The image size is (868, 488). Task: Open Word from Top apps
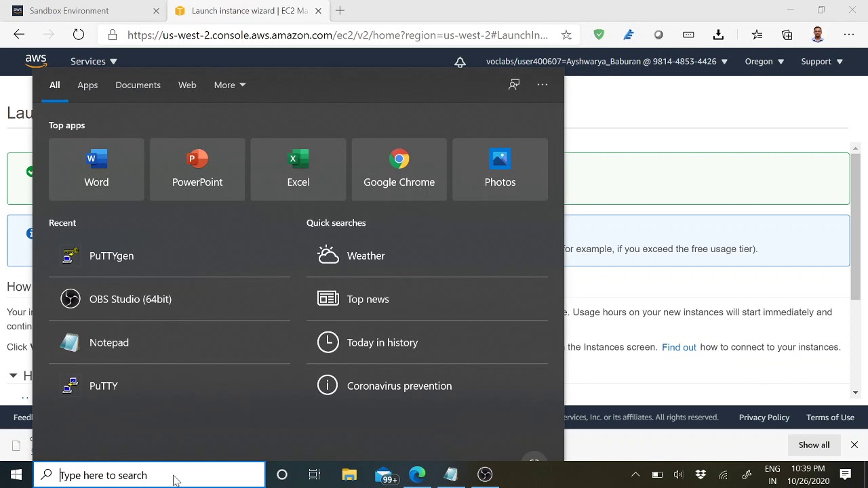(x=96, y=169)
